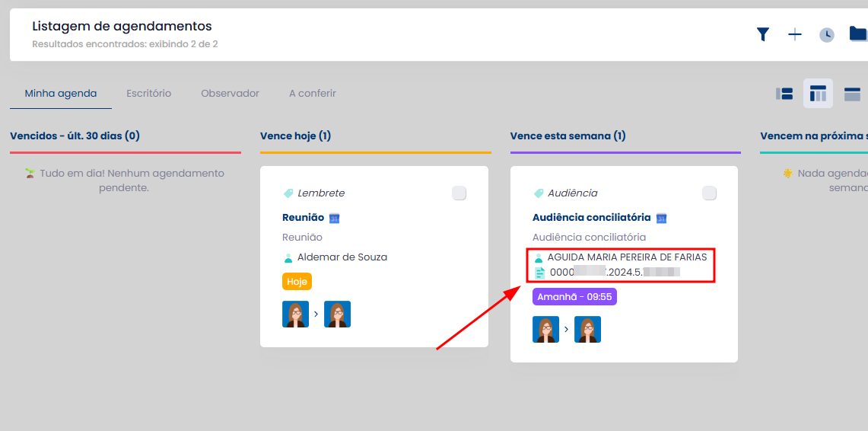Open Audiência conciliatória title link
This screenshot has width=868, height=431.
tap(591, 218)
